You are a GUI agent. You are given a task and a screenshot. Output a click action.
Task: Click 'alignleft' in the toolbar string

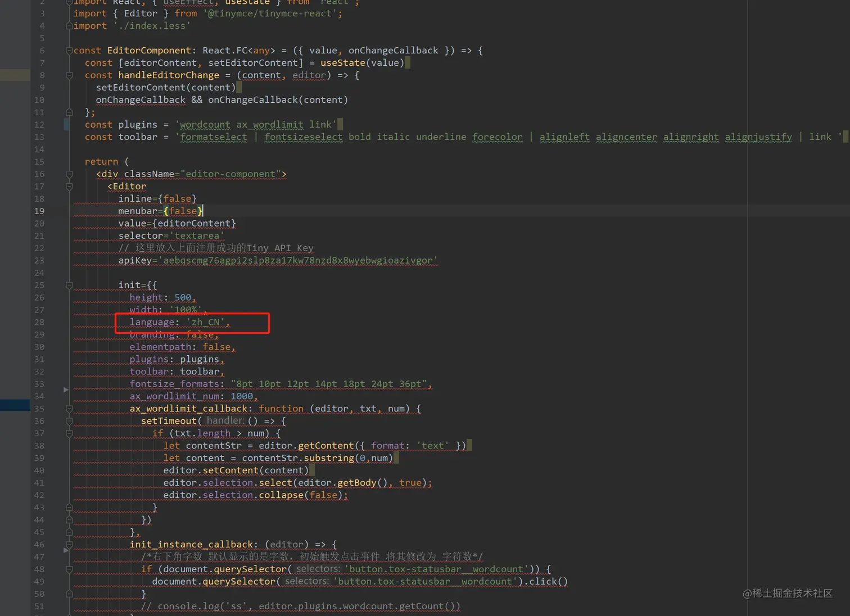[565, 137]
